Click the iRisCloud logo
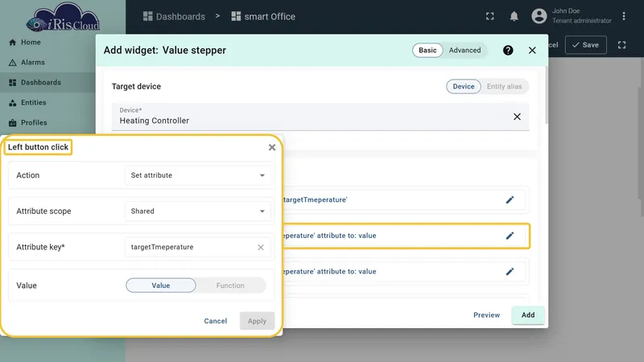644x362 pixels. pyautogui.click(x=63, y=17)
